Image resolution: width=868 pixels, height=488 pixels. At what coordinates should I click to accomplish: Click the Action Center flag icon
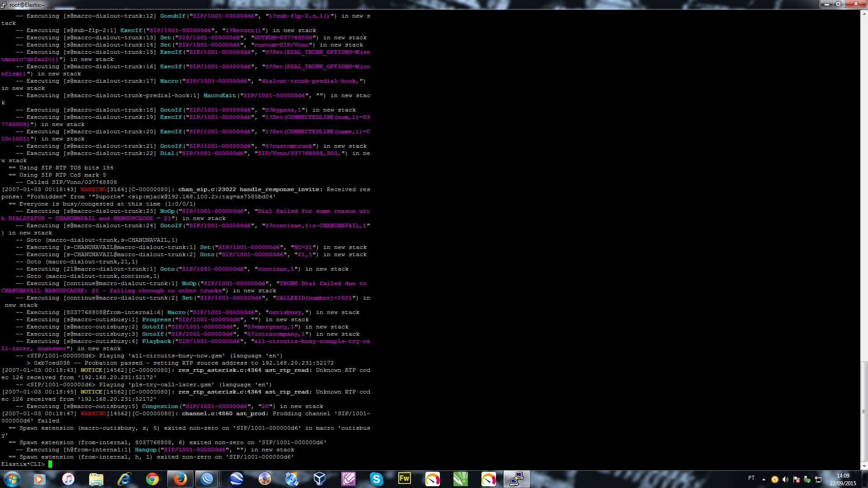point(797,479)
